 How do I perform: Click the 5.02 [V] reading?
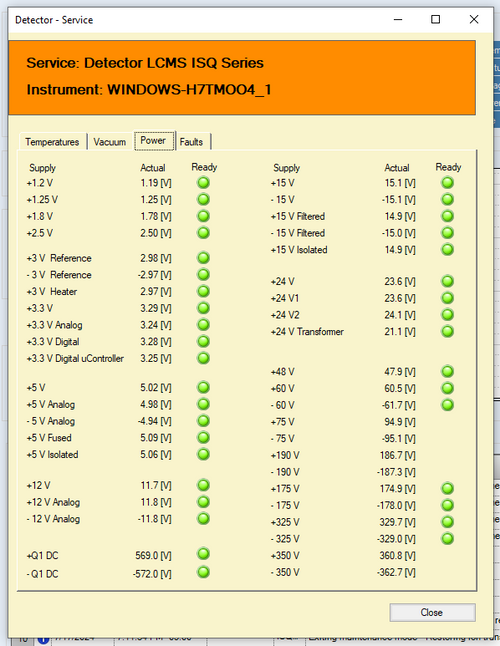coord(156,388)
